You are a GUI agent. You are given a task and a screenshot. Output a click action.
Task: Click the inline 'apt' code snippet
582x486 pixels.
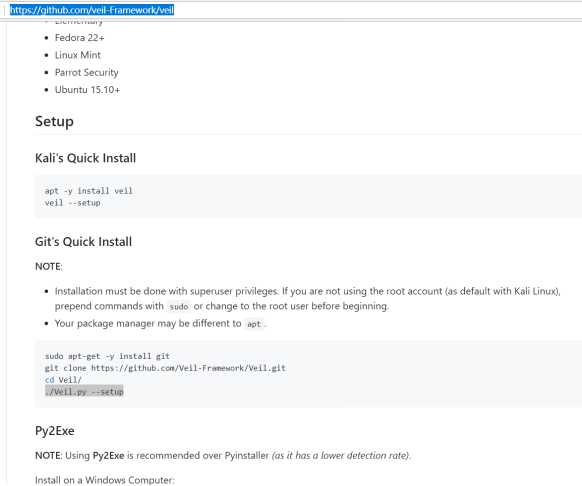tap(254, 324)
